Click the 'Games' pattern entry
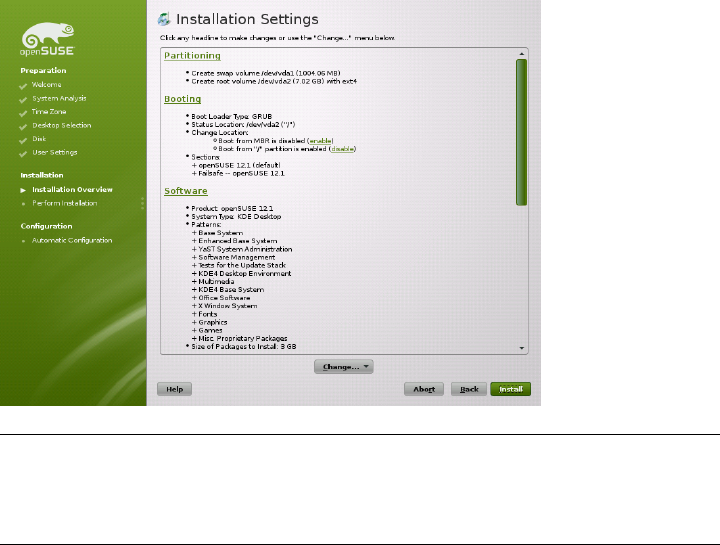 (x=210, y=331)
